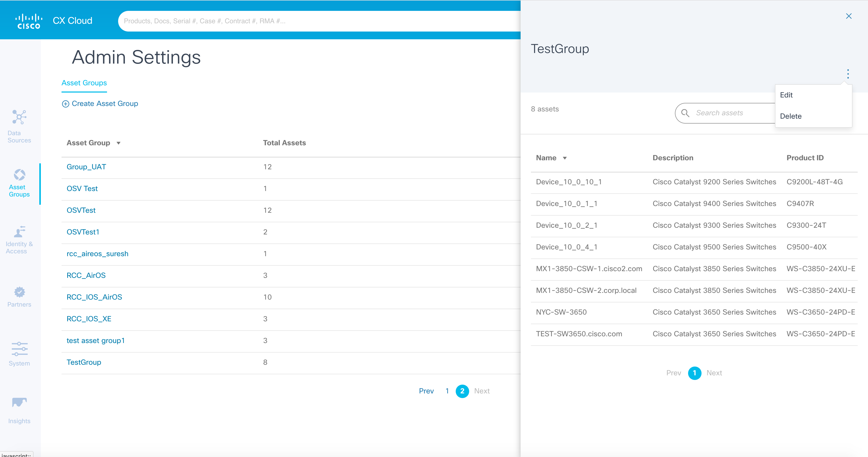Screen dimensions: 868x457
Task: Click the three-dot menu in TestGroup panel
Action: pos(848,74)
